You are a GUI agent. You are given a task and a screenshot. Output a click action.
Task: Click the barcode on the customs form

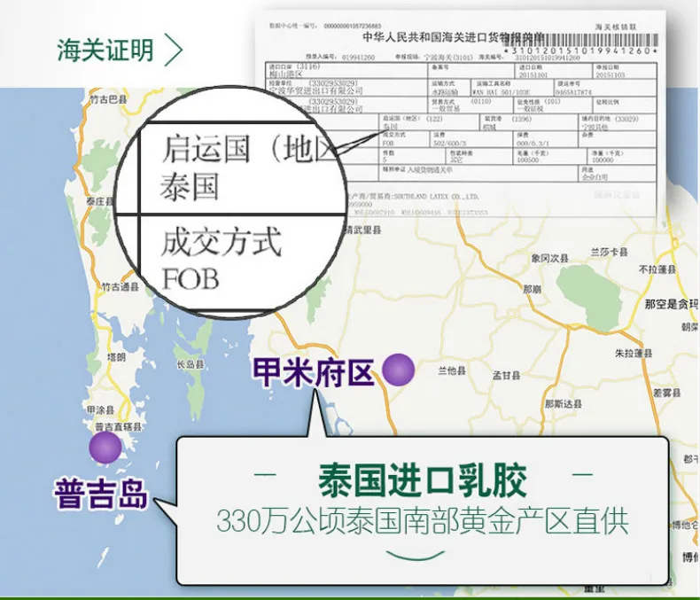(x=580, y=40)
